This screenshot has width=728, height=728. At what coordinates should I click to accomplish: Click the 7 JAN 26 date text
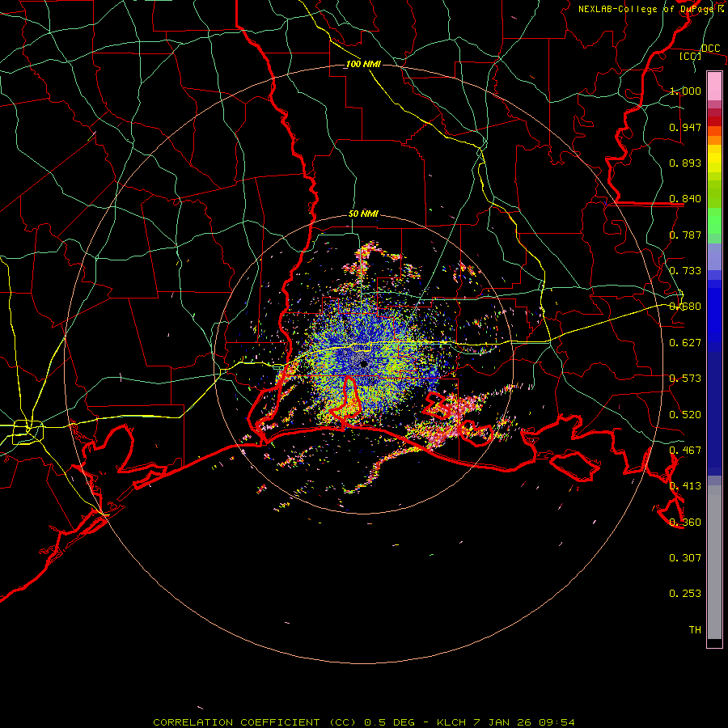pos(502,722)
